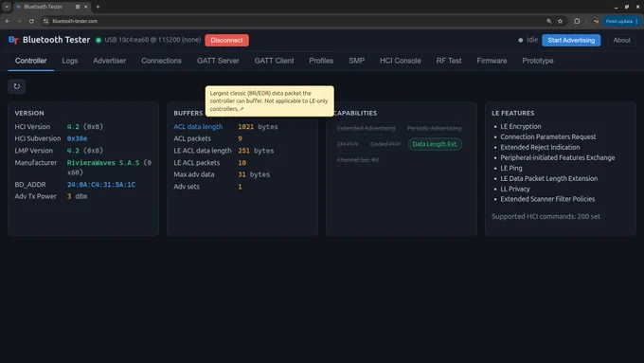
Task: Switch to the Connections tab
Action: pos(161,61)
